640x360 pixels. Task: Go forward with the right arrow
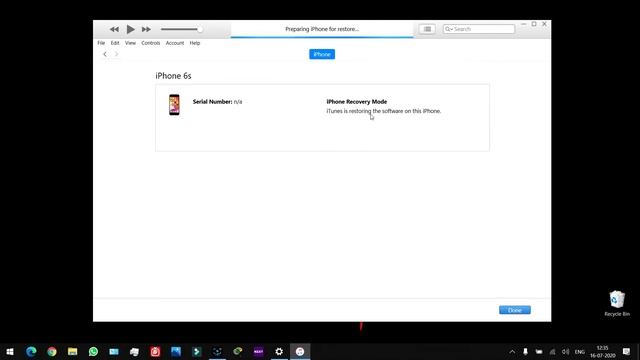[116, 54]
